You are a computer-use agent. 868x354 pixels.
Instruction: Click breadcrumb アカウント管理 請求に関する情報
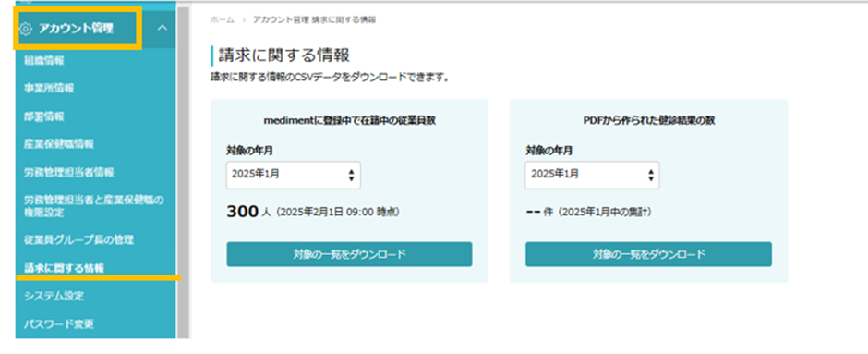tap(314, 20)
